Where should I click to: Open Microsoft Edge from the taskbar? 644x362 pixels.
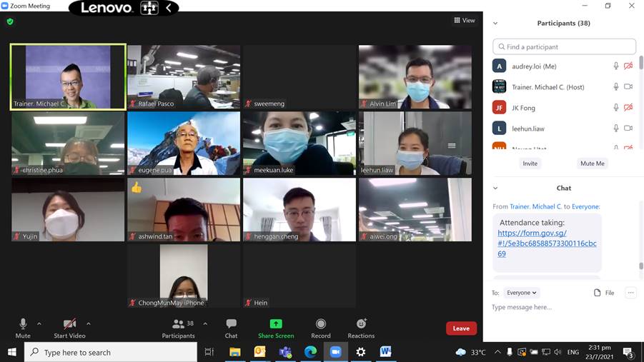click(310, 352)
